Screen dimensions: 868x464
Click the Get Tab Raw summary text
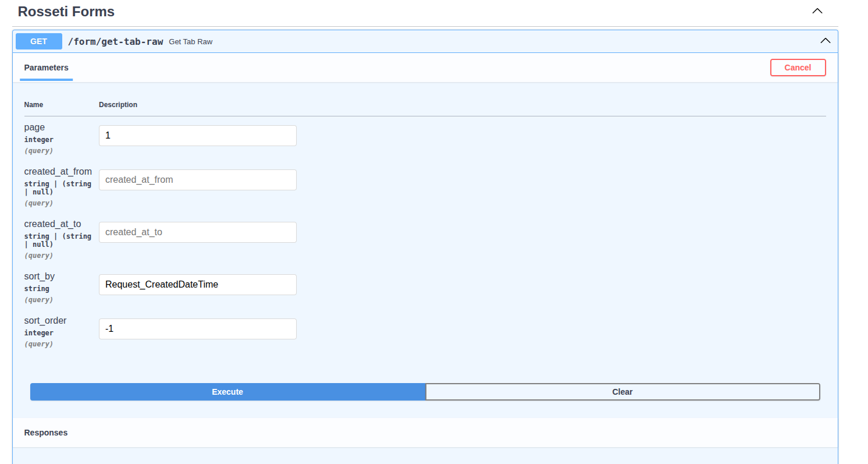(190, 42)
